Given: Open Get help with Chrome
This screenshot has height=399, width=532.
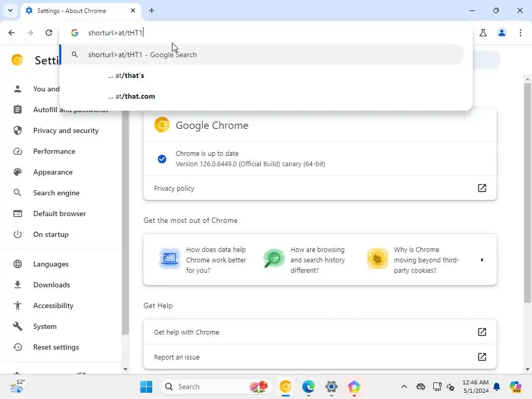Looking at the screenshot, I should point(320,332).
